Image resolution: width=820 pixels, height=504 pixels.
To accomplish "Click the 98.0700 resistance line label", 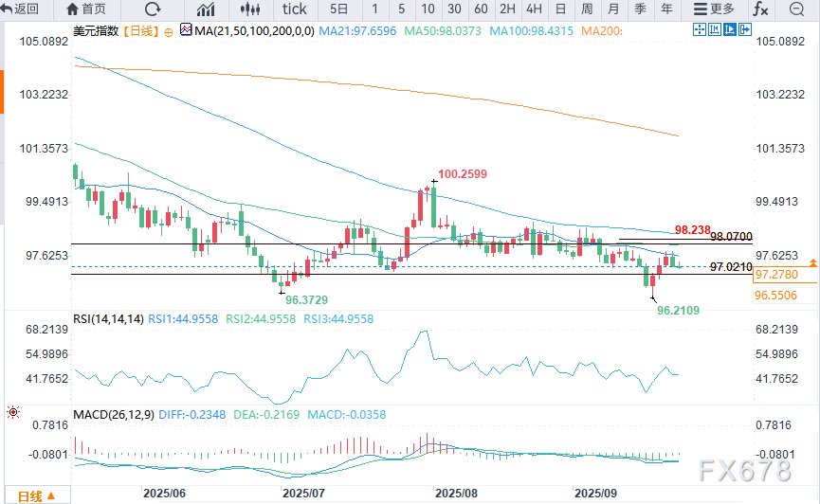I will coord(731,236).
